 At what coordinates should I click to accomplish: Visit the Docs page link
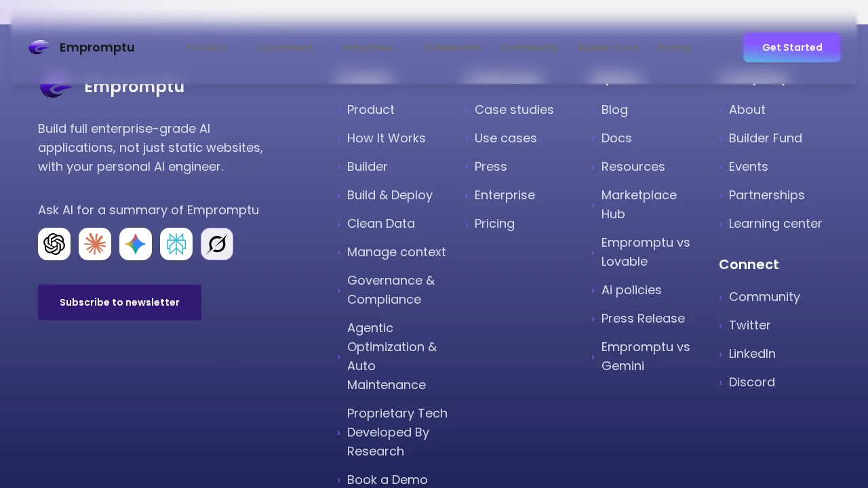pos(616,138)
